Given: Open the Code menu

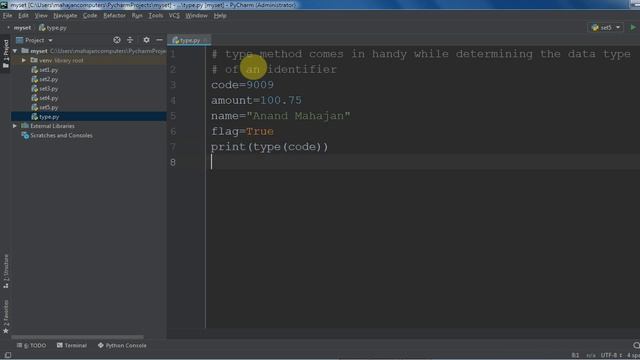Looking at the screenshot, I should 90,16.
